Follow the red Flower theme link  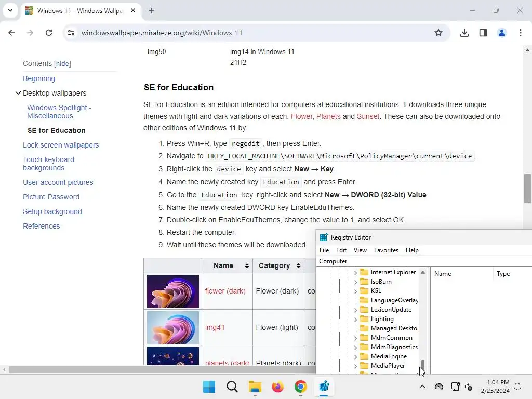(x=301, y=116)
